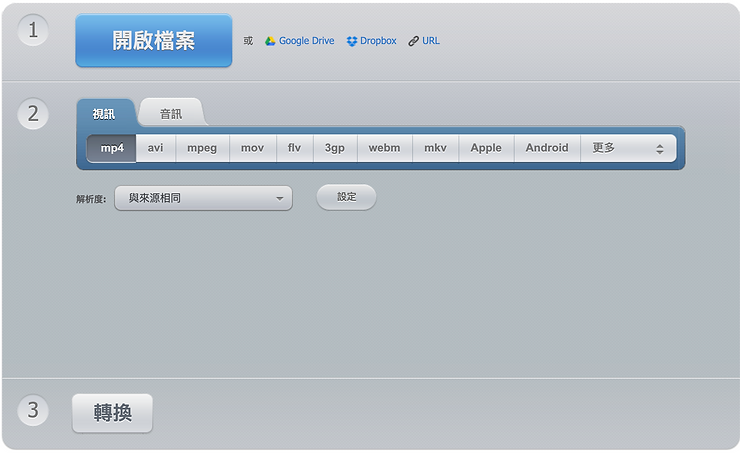Click the Google Drive icon
740x454 pixels.
pos(270,41)
